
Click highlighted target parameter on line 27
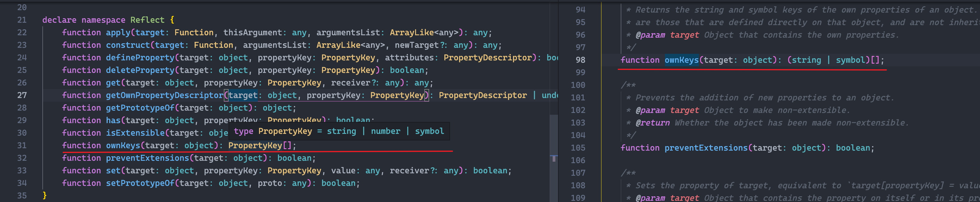pyautogui.click(x=243, y=95)
